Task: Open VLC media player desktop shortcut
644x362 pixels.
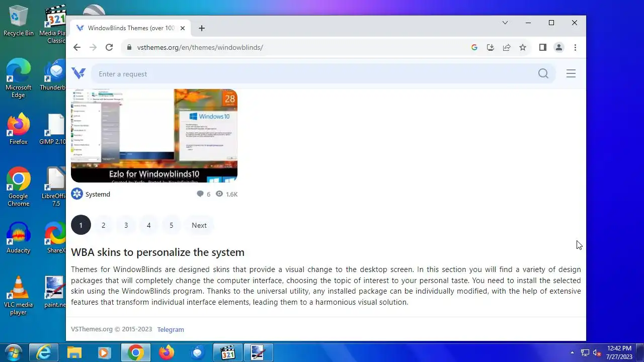Action: coord(19,296)
